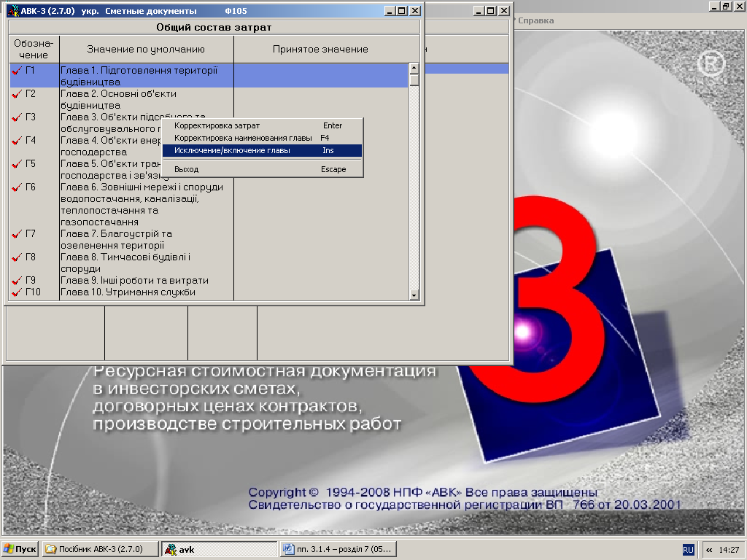Image resolution: width=747 pixels, height=560 pixels.
Task: Select row 'Глава 10. Утримання служби'
Action: click(x=209, y=292)
